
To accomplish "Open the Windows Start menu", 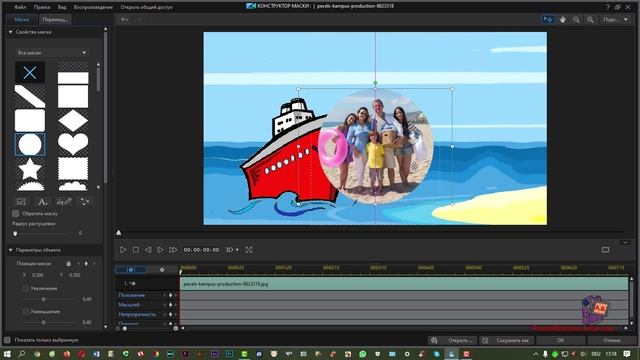I will pyautogui.click(x=7, y=354).
